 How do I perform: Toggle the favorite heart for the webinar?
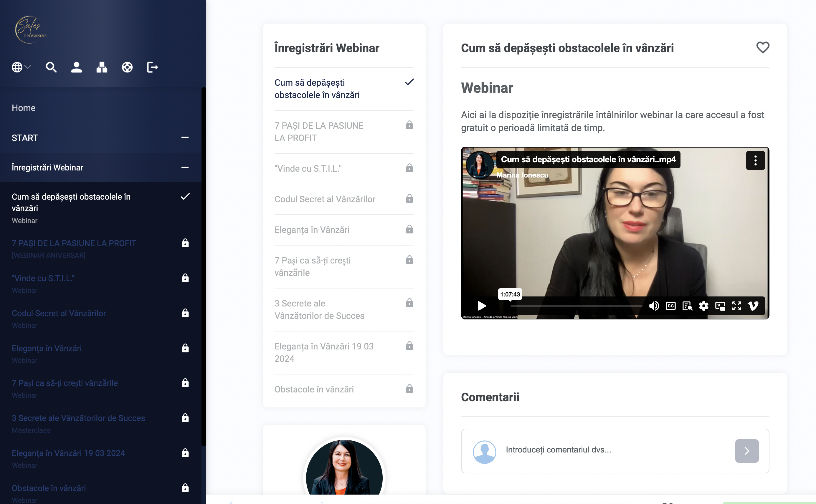point(763,47)
